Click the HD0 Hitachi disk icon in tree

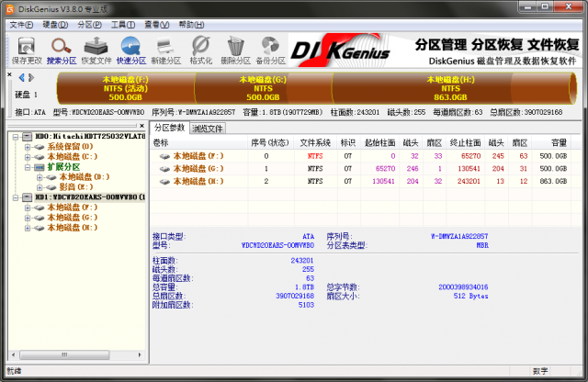[x=27, y=137]
